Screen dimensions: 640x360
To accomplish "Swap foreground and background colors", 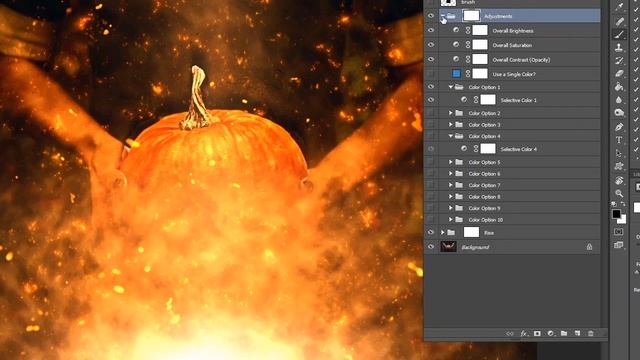I will coord(623,204).
